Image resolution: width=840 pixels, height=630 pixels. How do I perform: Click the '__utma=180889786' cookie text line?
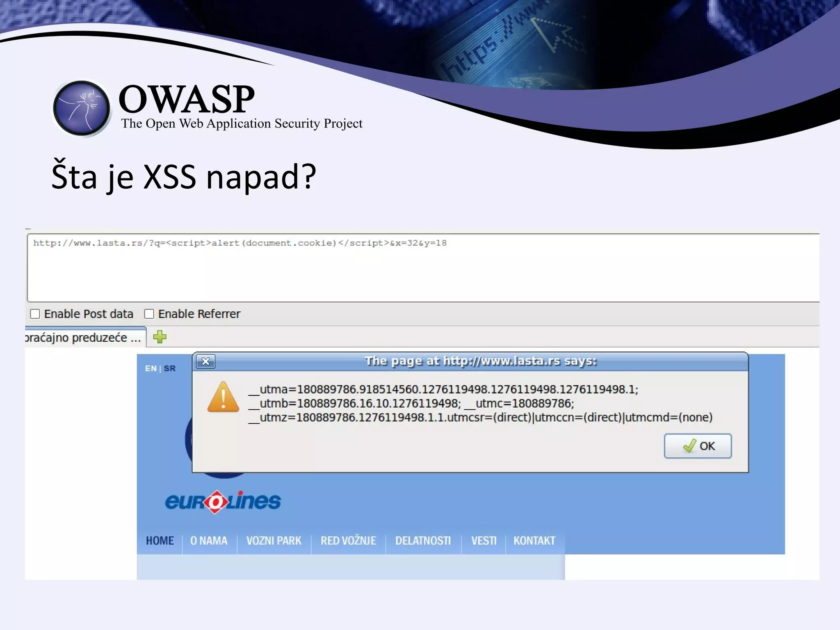[x=443, y=389]
